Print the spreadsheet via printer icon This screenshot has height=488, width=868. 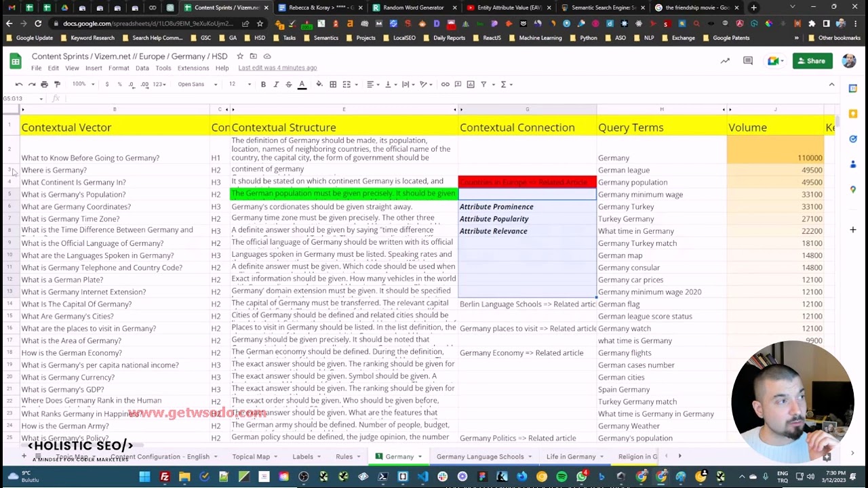coord(44,84)
